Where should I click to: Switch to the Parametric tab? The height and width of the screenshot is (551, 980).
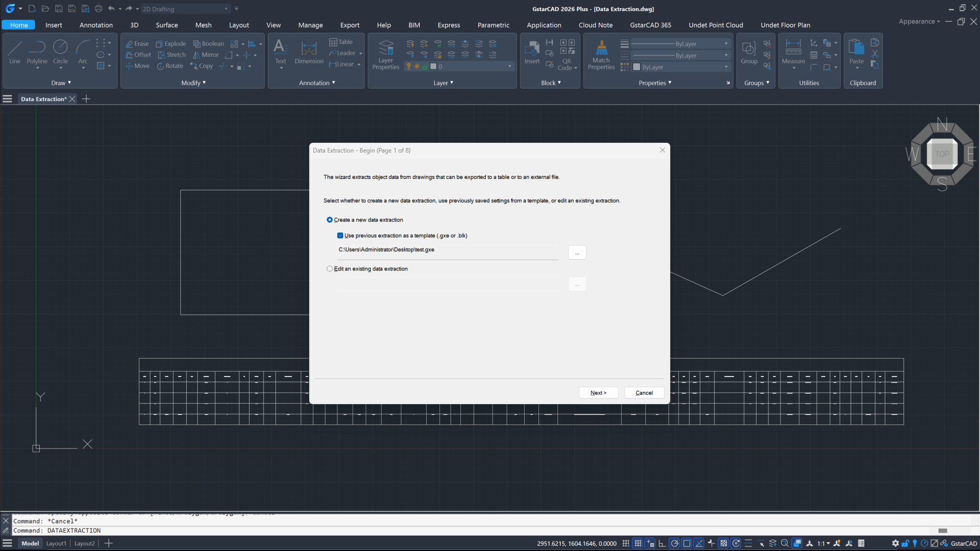click(x=493, y=25)
